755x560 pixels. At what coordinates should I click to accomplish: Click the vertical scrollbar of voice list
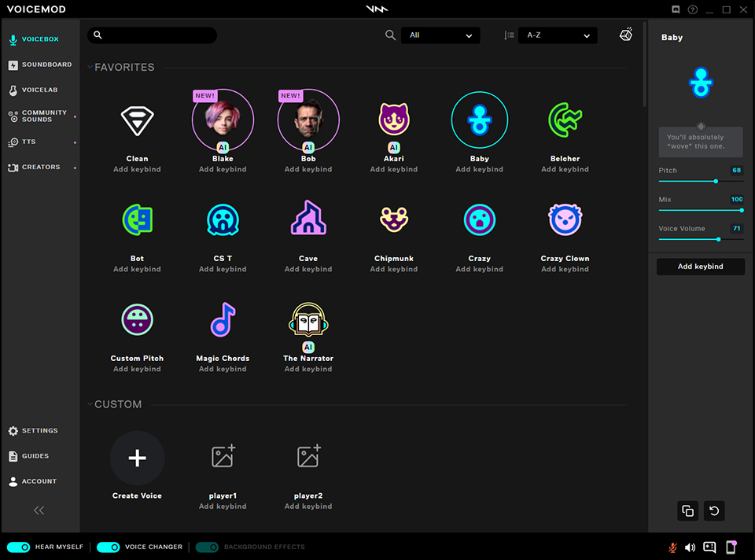[644, 64]
